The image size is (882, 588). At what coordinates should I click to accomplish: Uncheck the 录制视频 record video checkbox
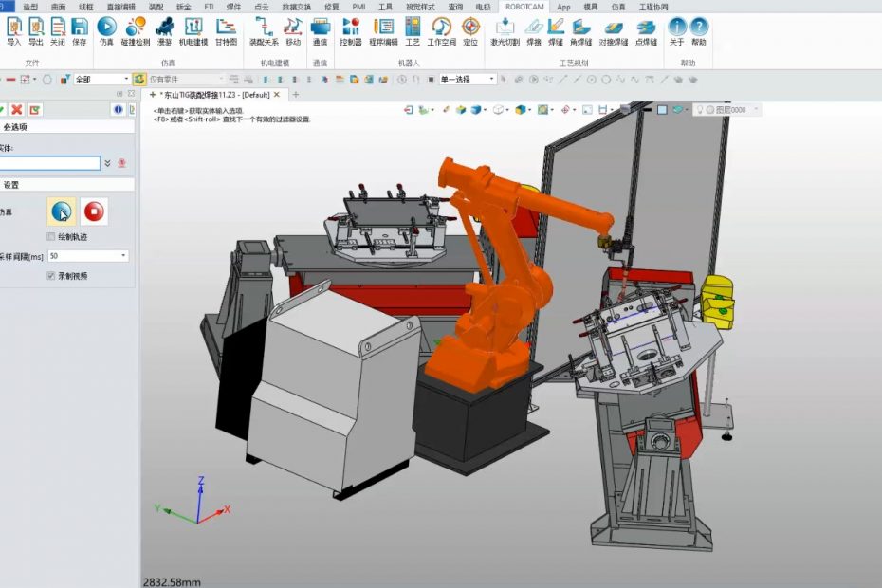pos(51,276)
